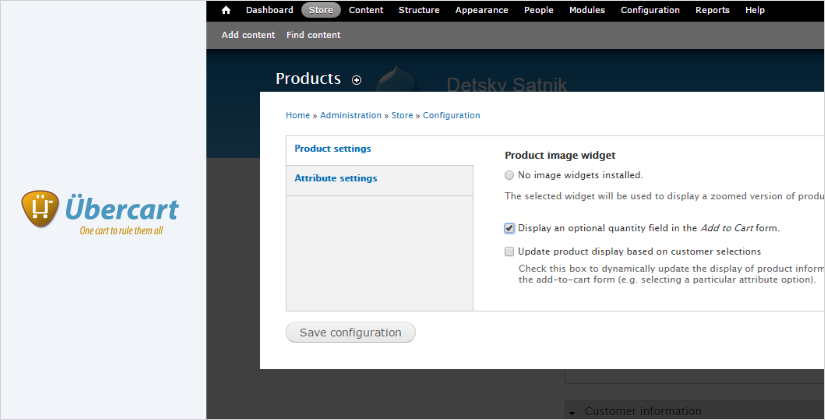Click the home icon in admin toolbar
Viewport: 825px width, 420px height.
point(226,10)
